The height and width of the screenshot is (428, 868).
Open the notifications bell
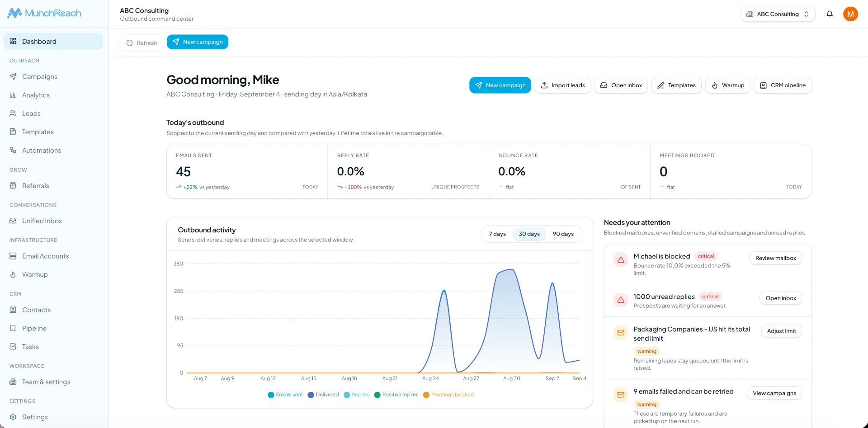point(830,14)
